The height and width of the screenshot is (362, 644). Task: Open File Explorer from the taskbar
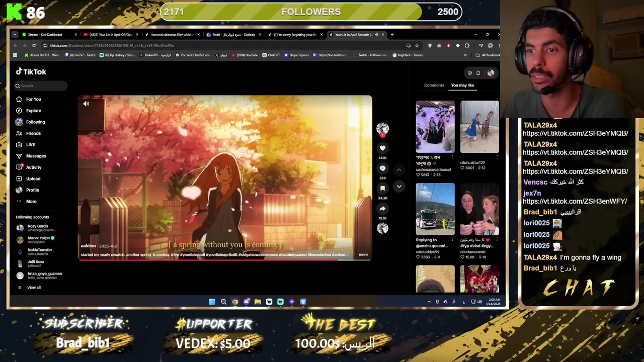258,302
